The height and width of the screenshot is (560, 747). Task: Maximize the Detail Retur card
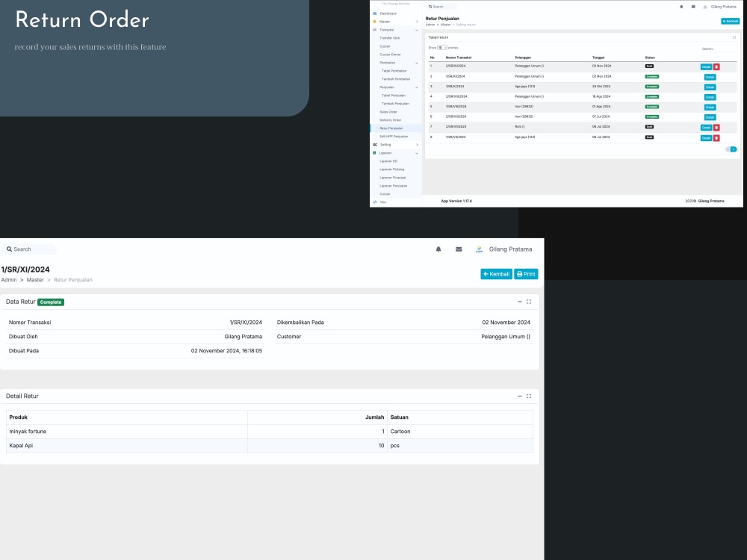coord(529,396)
